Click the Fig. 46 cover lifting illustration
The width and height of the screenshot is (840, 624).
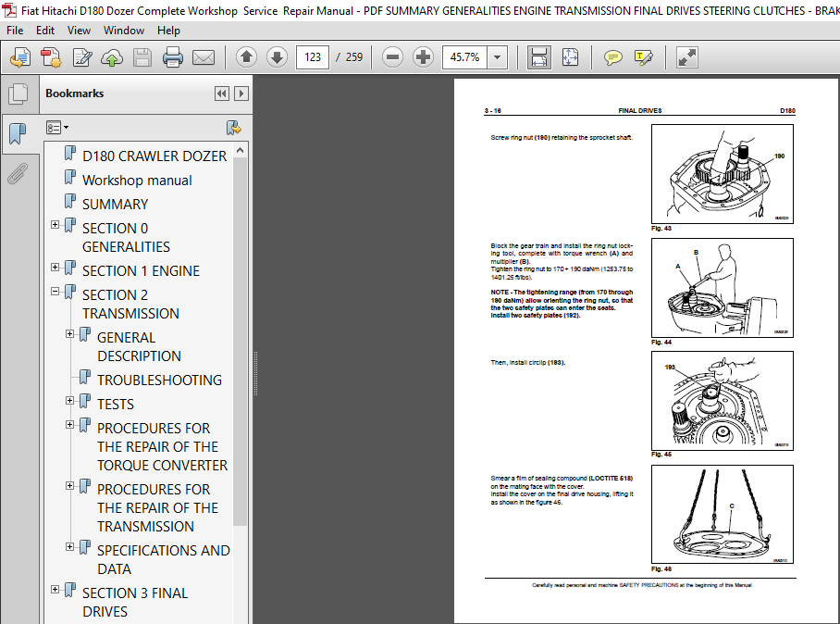tap(723, 514)
